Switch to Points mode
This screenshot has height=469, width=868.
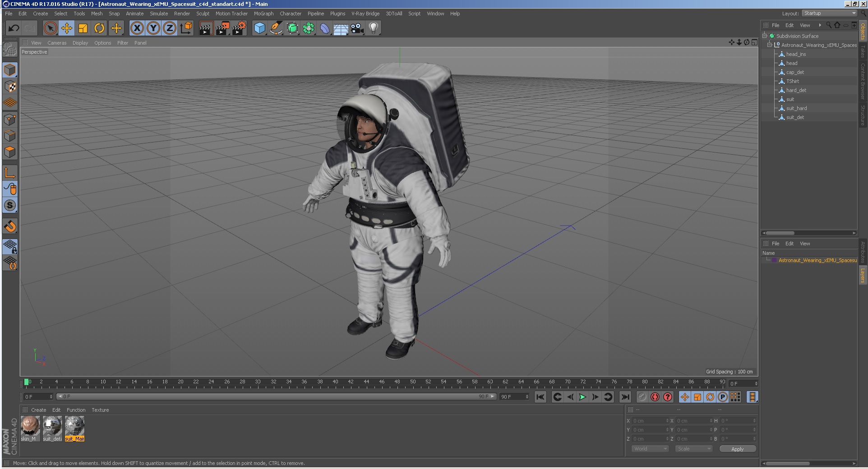coord(10,120)
